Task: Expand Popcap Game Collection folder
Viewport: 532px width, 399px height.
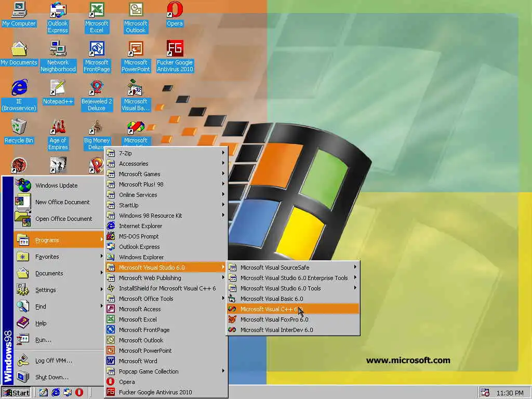Action: [x=166, y=371]
